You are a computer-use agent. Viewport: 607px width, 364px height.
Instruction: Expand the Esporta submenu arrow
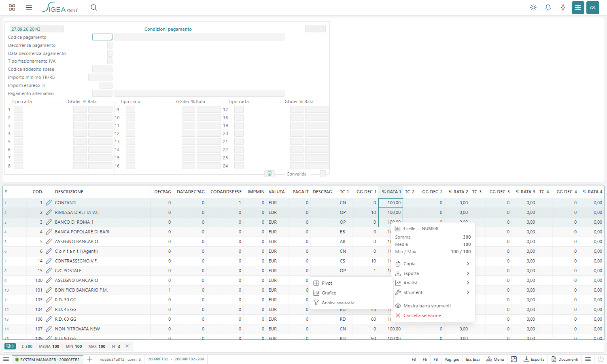(468, 273)
